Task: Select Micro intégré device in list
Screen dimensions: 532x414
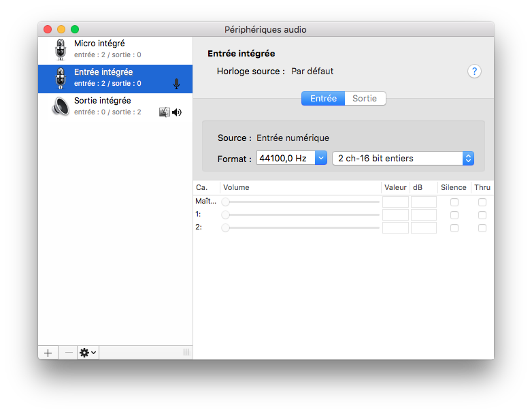Action: [116, 50]
